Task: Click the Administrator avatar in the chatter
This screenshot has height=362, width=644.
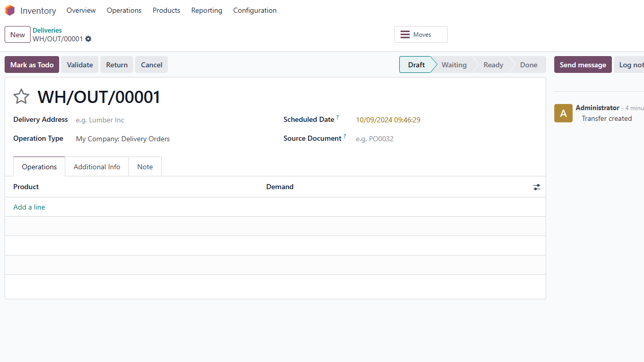Action: coord(563,113)
